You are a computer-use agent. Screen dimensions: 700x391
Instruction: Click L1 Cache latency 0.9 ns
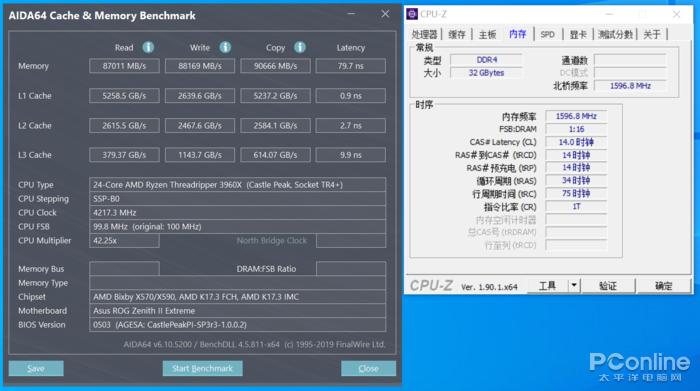click(x=350, y=96)
